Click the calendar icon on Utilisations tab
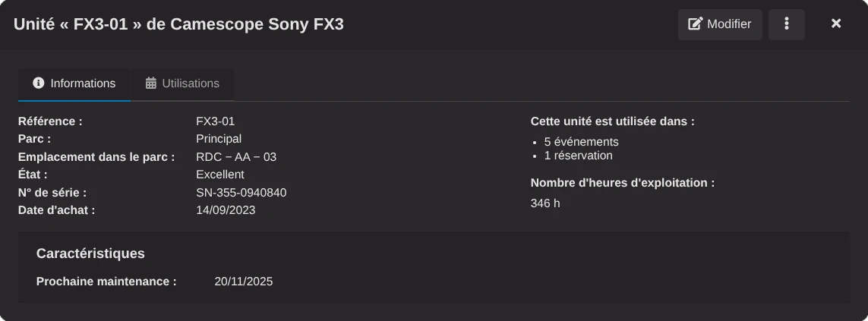This screenshot has width=868, height=321. [x=151, y=83]
